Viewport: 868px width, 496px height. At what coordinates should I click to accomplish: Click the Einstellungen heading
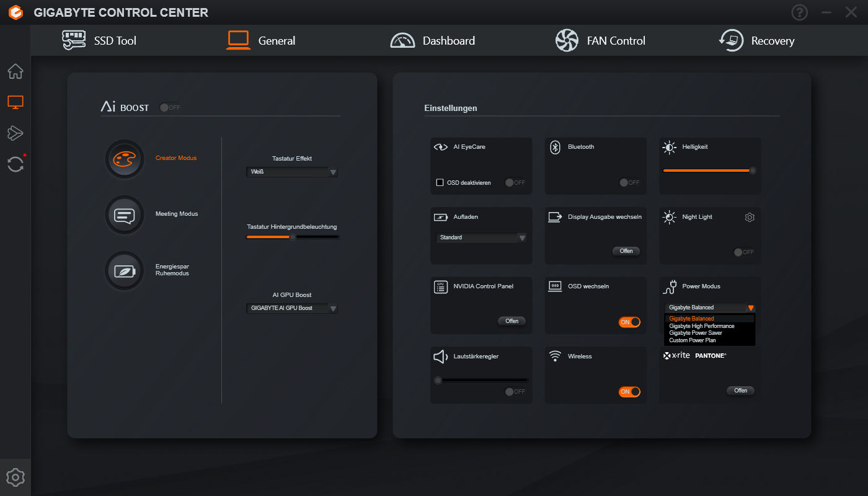pyautogui.click(x=451, y=108)
